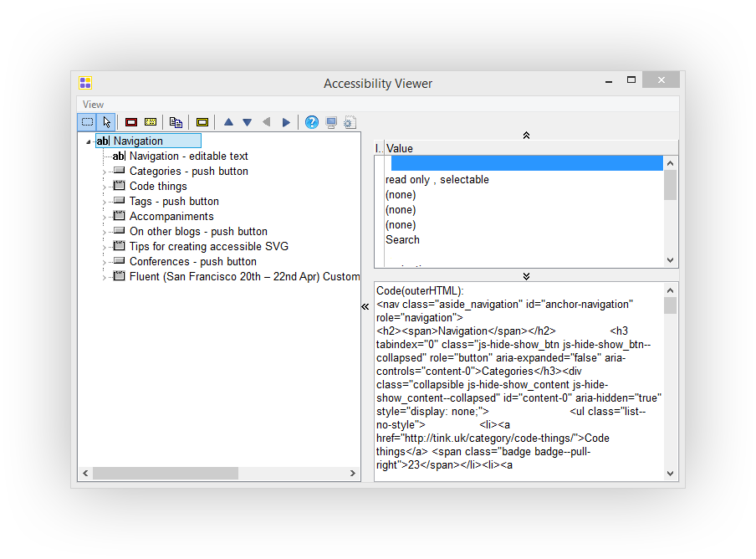The width and height of the screenshot is (756, 559).
Task: Click the blue up-arrow toolbar button
Action: [228, 122]
